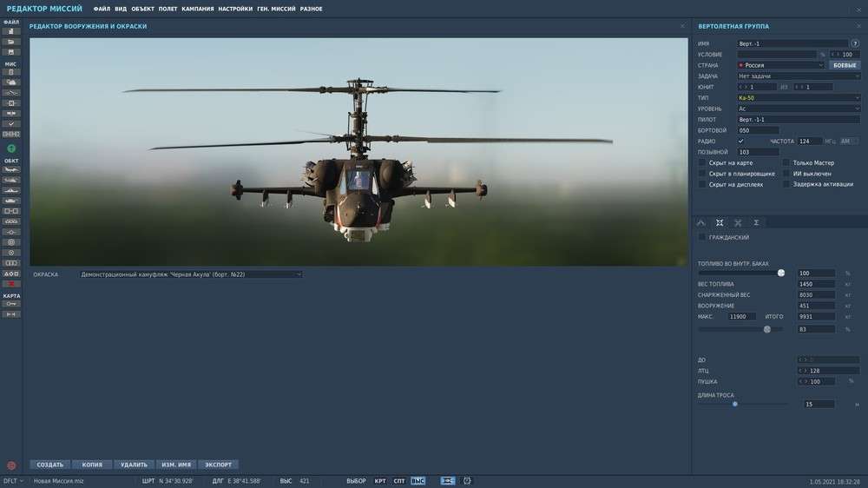Open the 'Кампания' menu

[x=198, y=9]
